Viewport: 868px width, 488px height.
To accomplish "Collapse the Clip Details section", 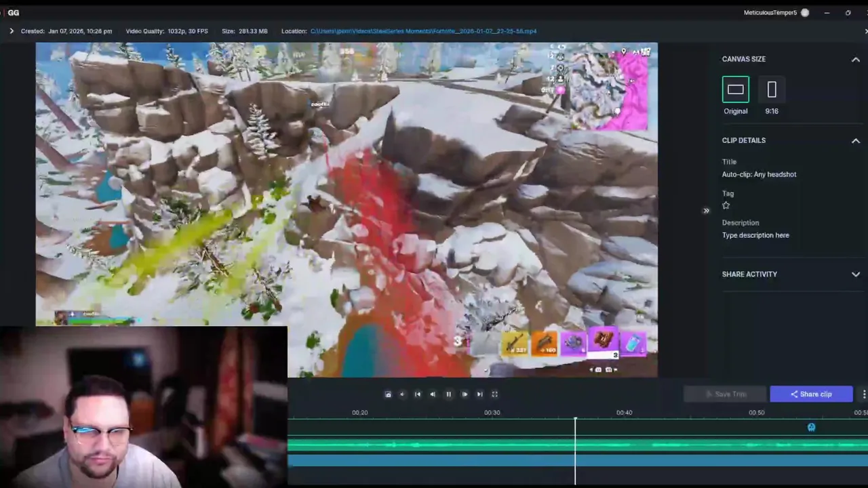I will (x=856, y=141).
